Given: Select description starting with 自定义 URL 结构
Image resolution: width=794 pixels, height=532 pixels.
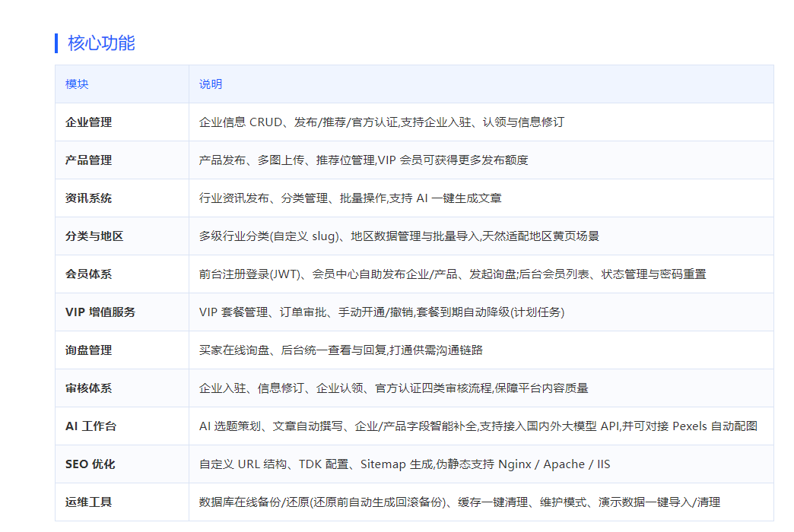Looking at the screenshot, I should coord(405,464).
